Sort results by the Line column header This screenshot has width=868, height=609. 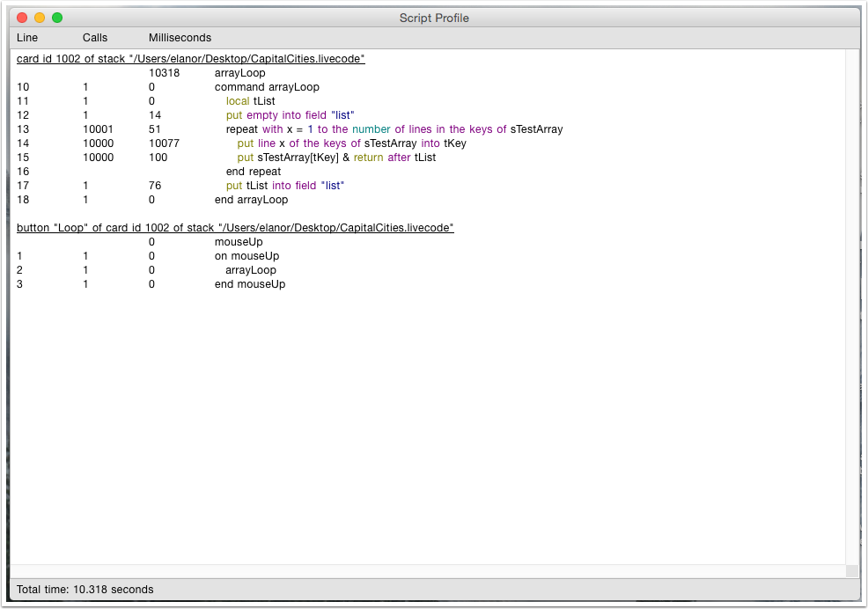point(26,38)
